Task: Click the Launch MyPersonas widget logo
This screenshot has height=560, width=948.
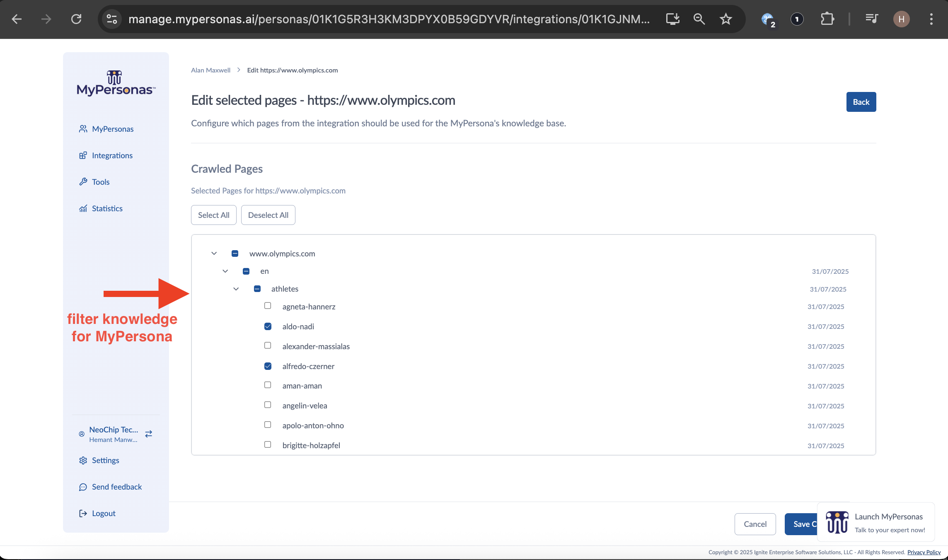Action: click(x=837, y=522)
